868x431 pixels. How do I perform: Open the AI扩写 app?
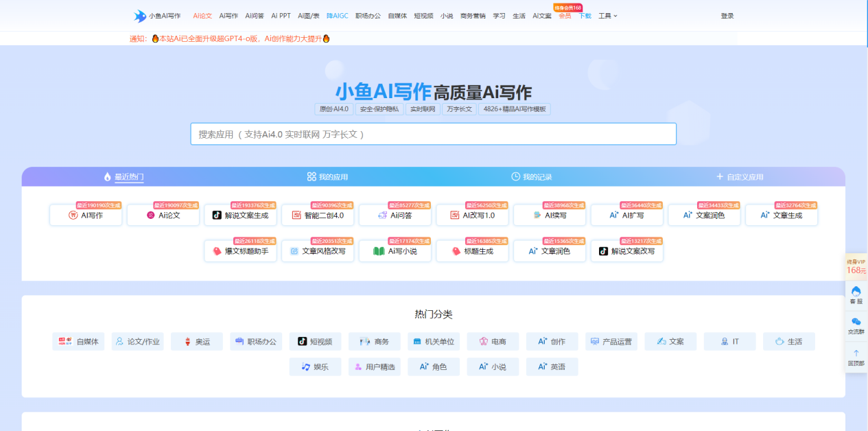(x=627, y=215)
